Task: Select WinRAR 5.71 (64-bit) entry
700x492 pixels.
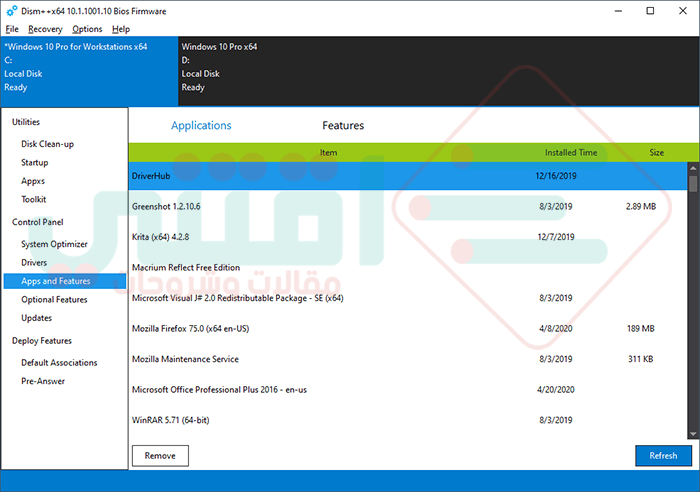Action: click(408, 420)
